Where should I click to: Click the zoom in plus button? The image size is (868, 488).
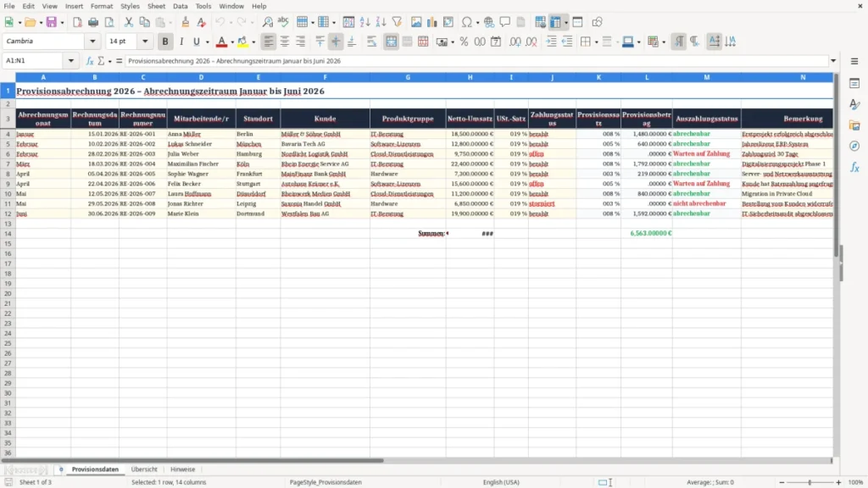coord(838,482)
